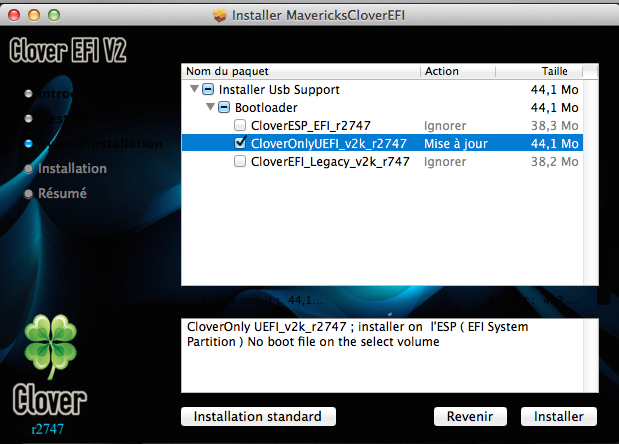Screen dimensions: 619x444
Task: Click the Revenir button
Action: pos(470,416)
